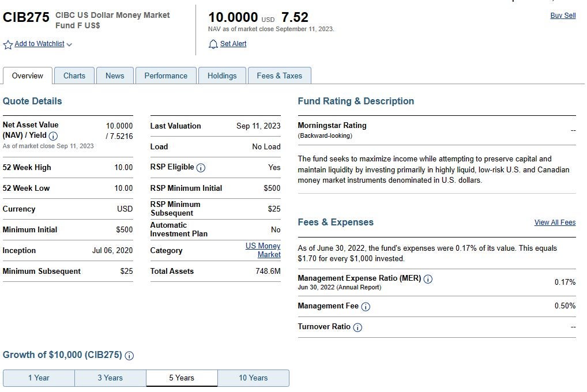Click the Management Expense Ratio info icon
The height and width of the screenshot is (392, 587).
(427, 278)
